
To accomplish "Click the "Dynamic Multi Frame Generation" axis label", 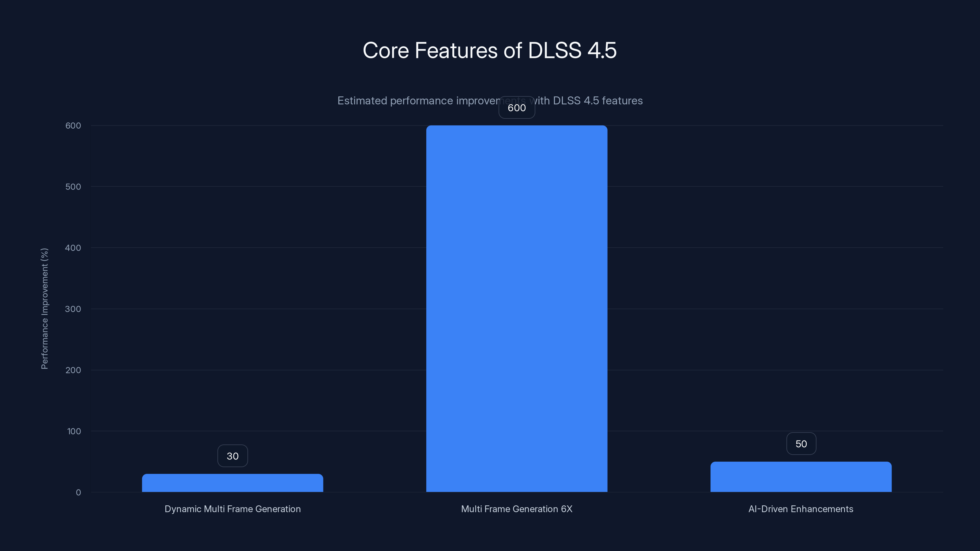I will click(x=232, y=509).
